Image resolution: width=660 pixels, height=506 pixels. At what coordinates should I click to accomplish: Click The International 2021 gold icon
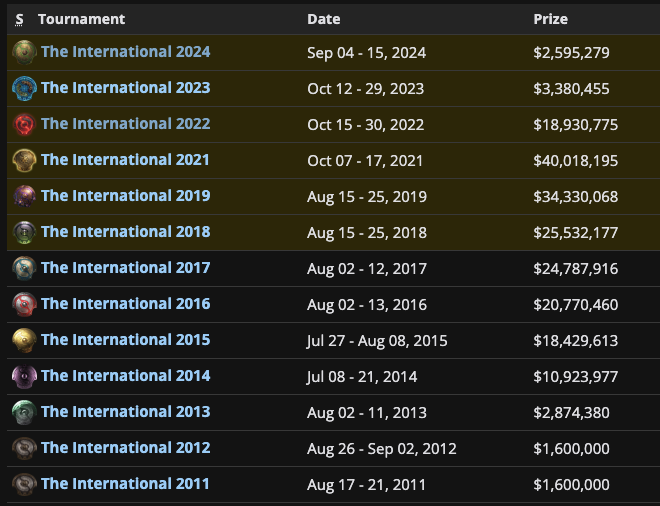coord(24,160)
